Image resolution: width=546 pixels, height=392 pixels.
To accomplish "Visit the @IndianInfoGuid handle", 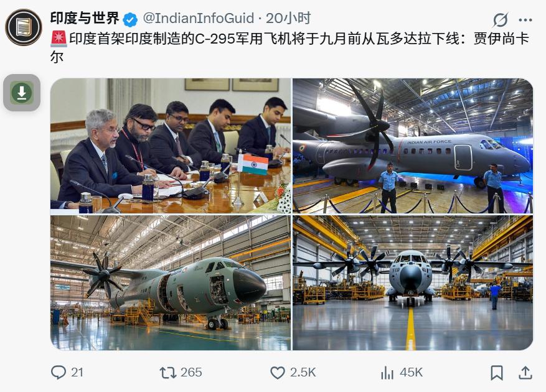I will coord(199,19).
